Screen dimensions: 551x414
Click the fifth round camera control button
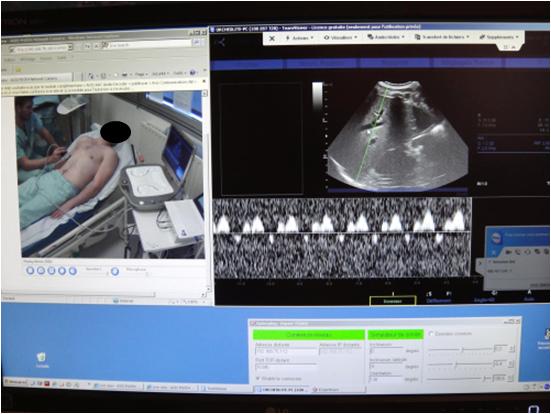pyautogui.click(x=72, y=271)
